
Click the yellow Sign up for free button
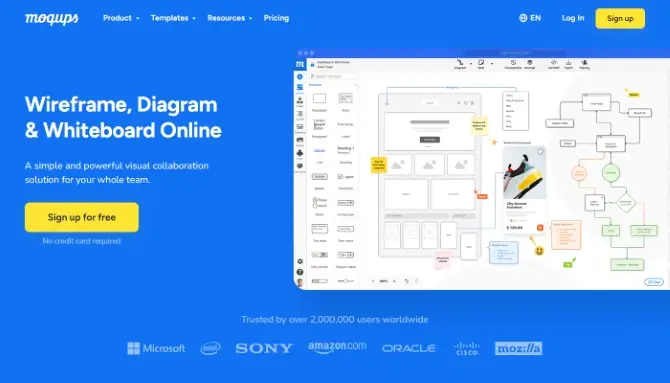[x=82, y=217]
